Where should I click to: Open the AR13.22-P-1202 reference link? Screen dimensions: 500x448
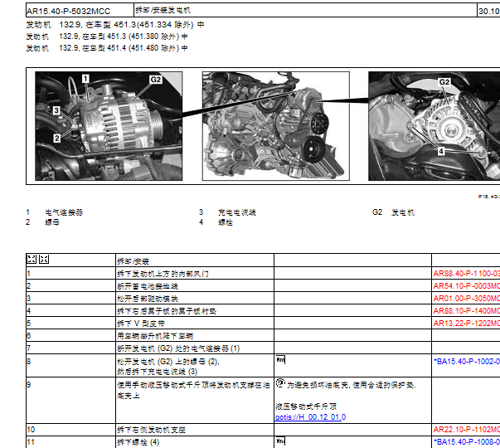467,324
